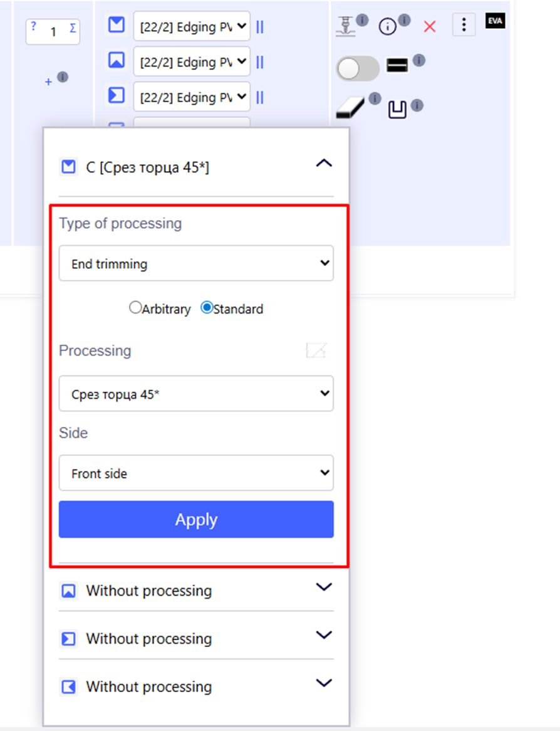
Task: Click the CNC milling machine icon
Action: pyautogui.click(x=345, y=26)
